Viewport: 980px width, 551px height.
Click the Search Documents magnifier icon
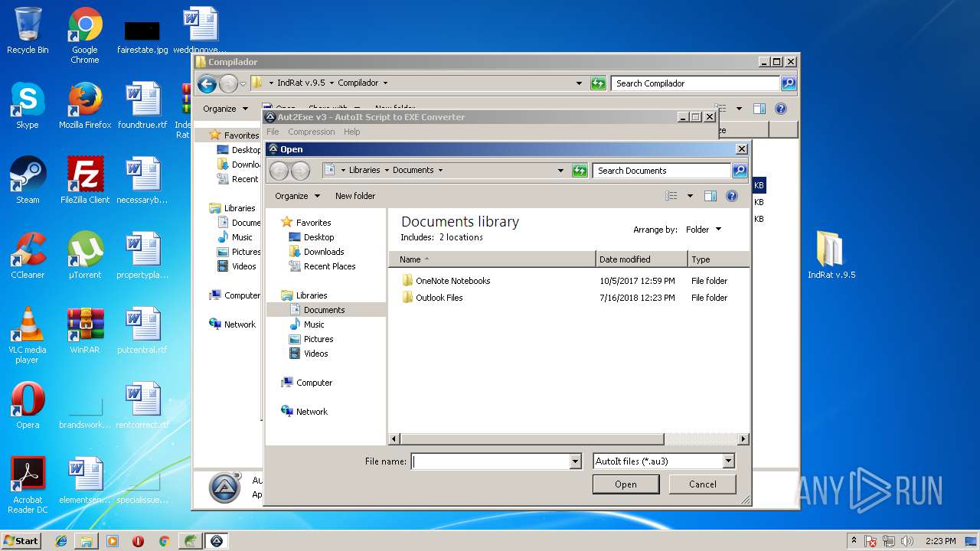click(x=740, y=171)
